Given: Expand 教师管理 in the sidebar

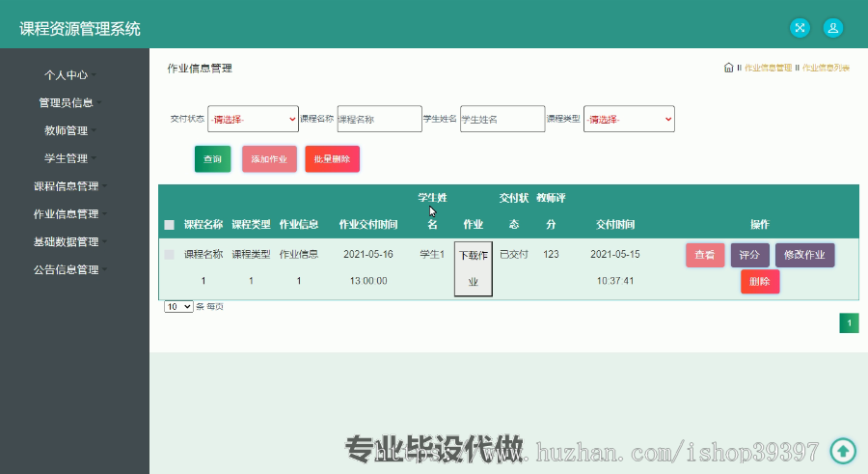Looking at the screenshot, I should click(x=69, y=130).
